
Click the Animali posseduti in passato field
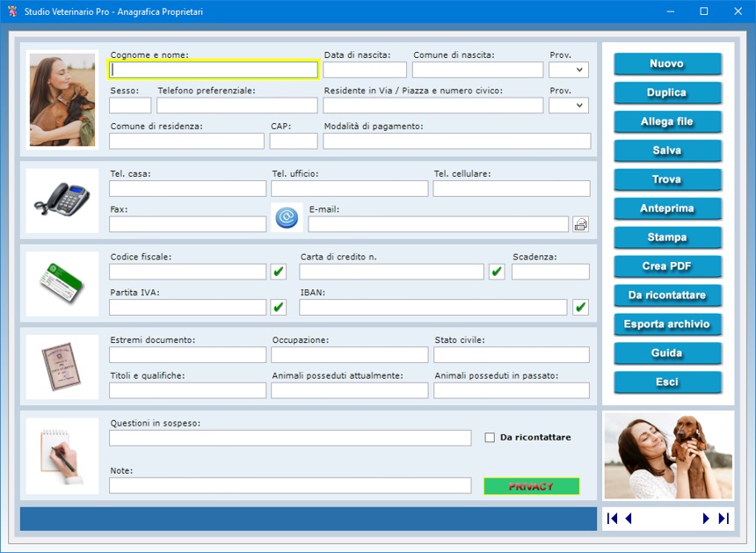[x=512, y=390]
